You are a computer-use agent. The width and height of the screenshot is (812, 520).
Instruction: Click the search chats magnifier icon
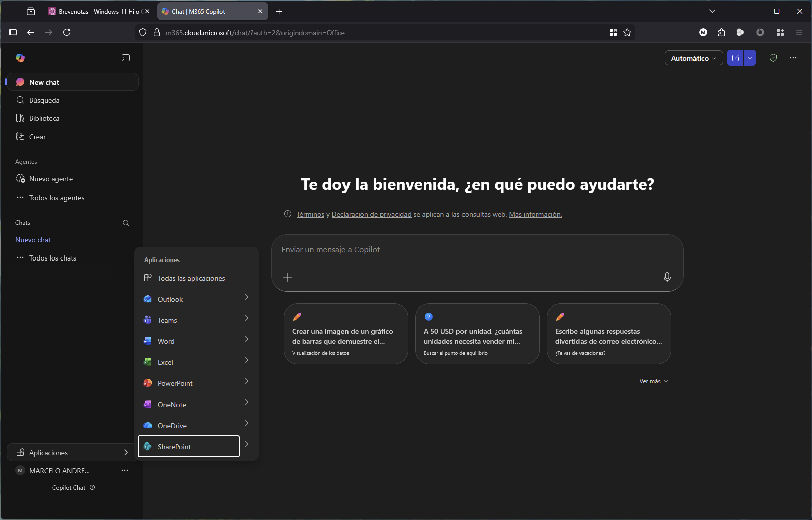click(126, 223)
